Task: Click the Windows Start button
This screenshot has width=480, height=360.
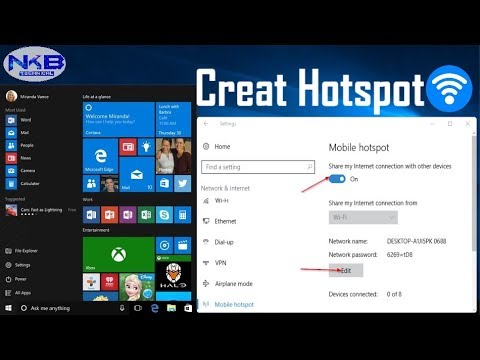Action: pos(8,308)
